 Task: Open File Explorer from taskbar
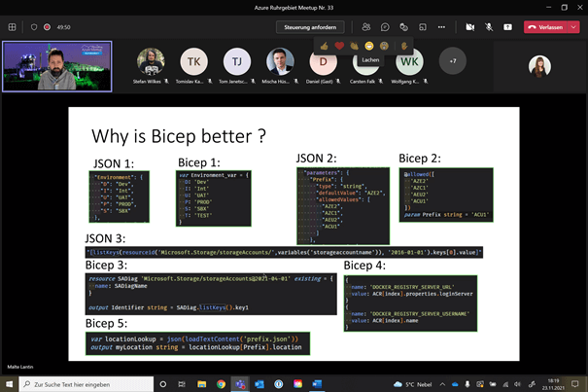point(202,384)
